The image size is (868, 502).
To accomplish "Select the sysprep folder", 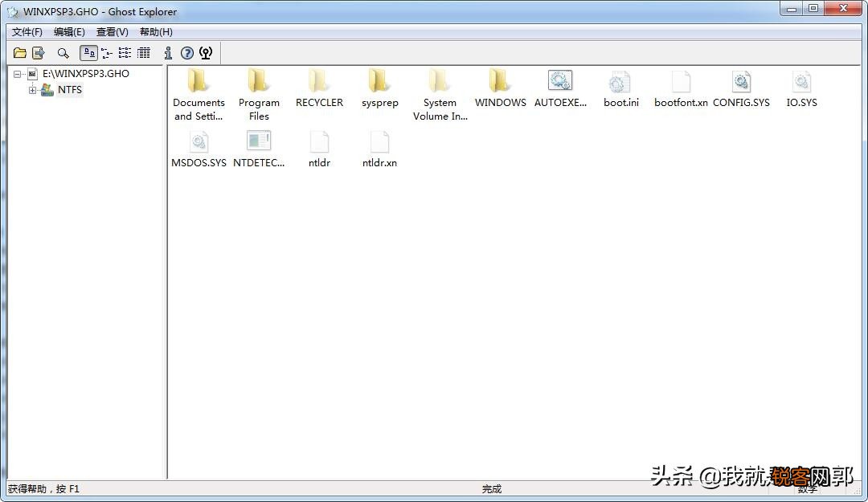I will [379, 88].
